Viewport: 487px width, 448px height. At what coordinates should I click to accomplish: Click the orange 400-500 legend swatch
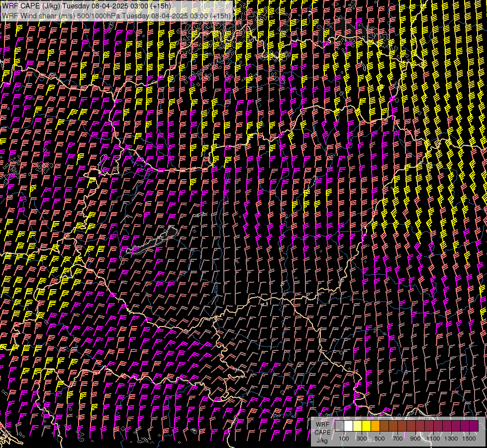point(375,426)
